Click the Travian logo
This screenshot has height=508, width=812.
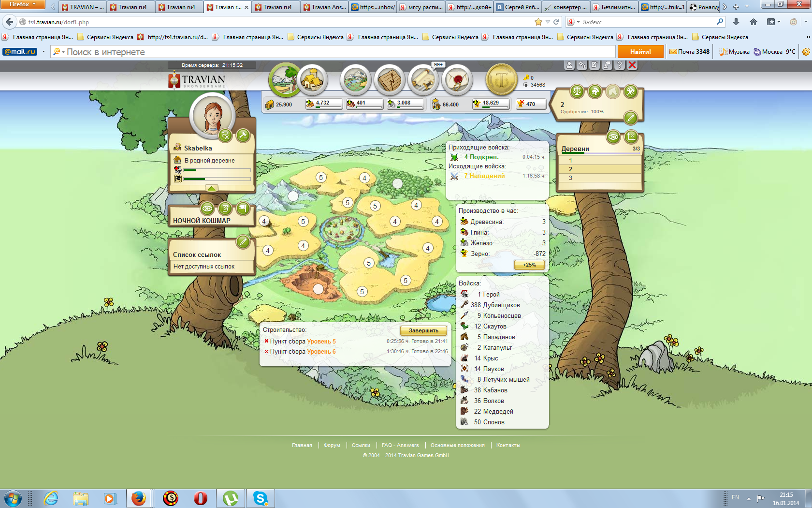[x=197, y=80]
